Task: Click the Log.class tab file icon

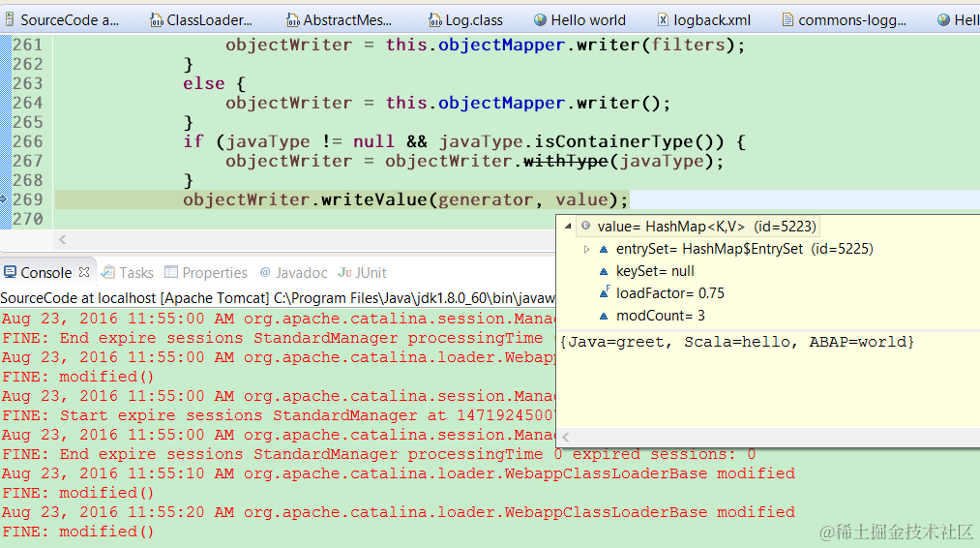Action: [435, 20]
